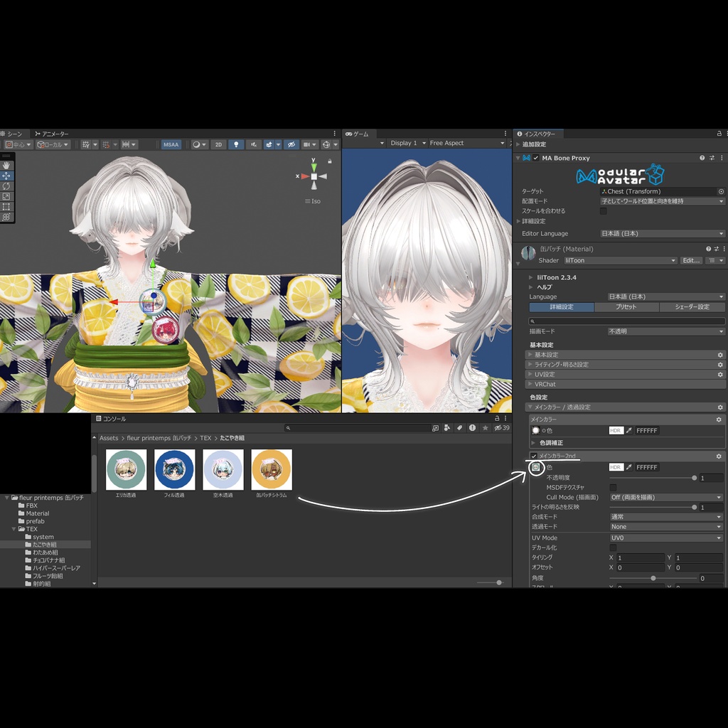Viewport: 728px width, 728px height.
Task: Open 描画モード 不透明 dropdown
Action: pos(665,331)
